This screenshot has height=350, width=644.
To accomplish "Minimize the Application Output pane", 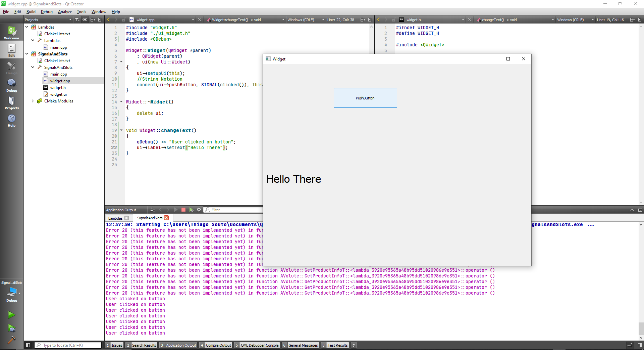I will tap(640, 210).
